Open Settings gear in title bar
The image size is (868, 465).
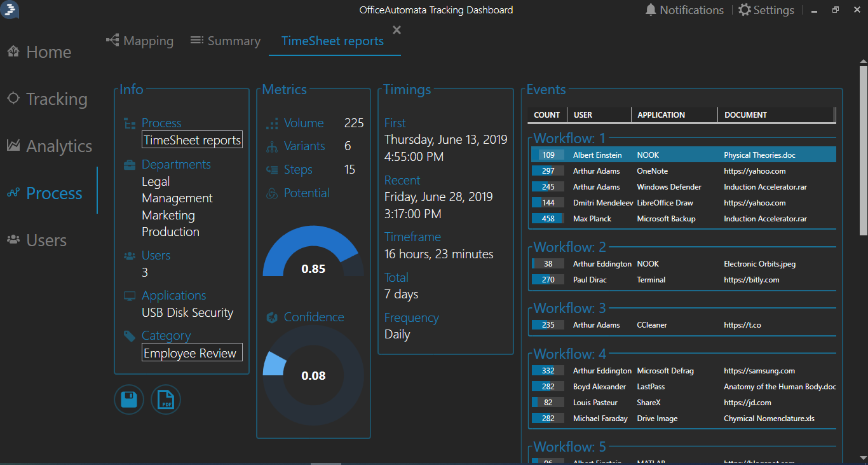[745, 10]
